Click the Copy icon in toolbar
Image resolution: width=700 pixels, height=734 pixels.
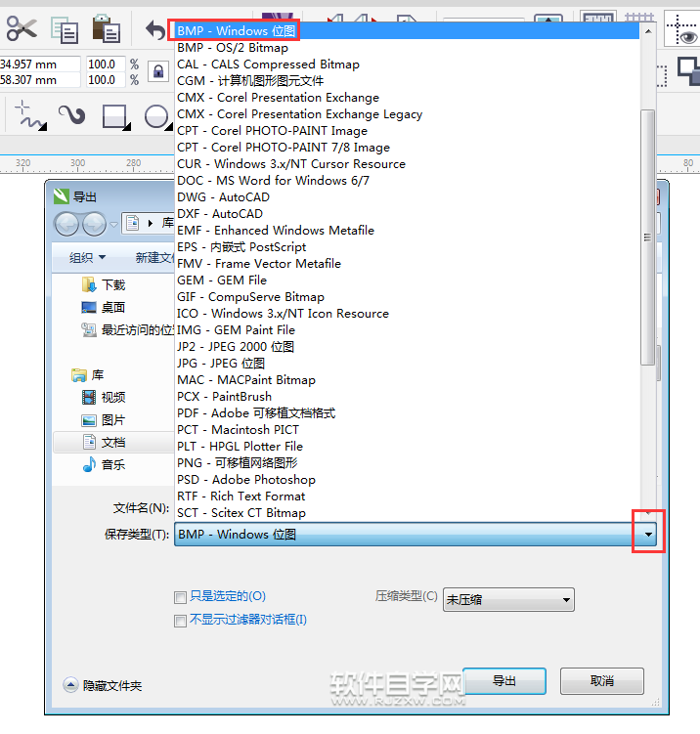click(x=65, y=29)
